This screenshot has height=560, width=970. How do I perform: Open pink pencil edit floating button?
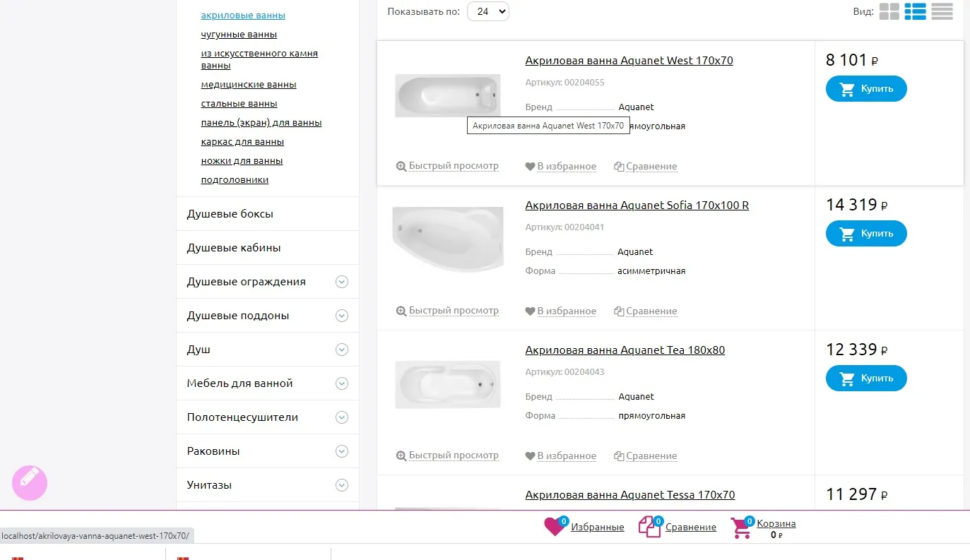tap(30, 483)
